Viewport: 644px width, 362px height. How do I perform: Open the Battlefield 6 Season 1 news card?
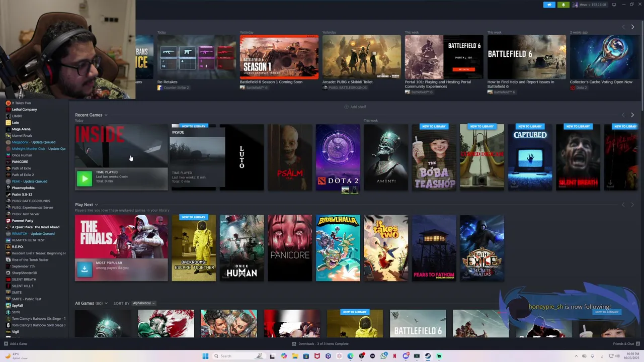pos(279,57)
